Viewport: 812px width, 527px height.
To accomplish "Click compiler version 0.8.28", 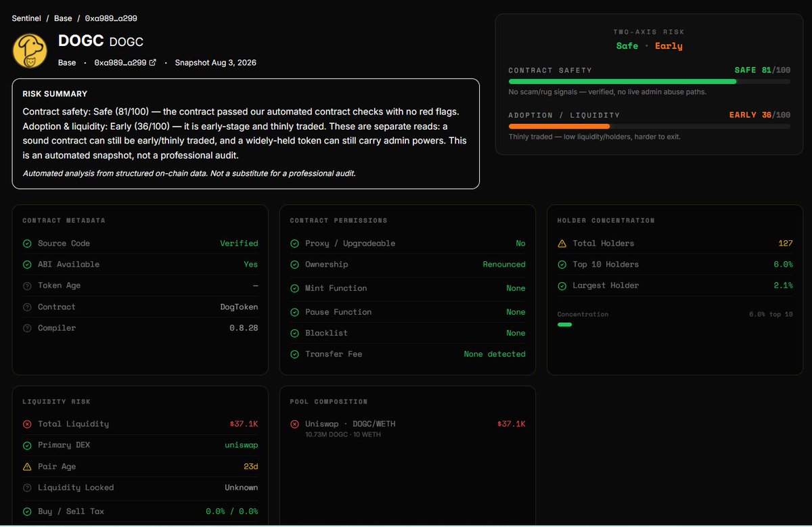I will (x=244, y=328).
